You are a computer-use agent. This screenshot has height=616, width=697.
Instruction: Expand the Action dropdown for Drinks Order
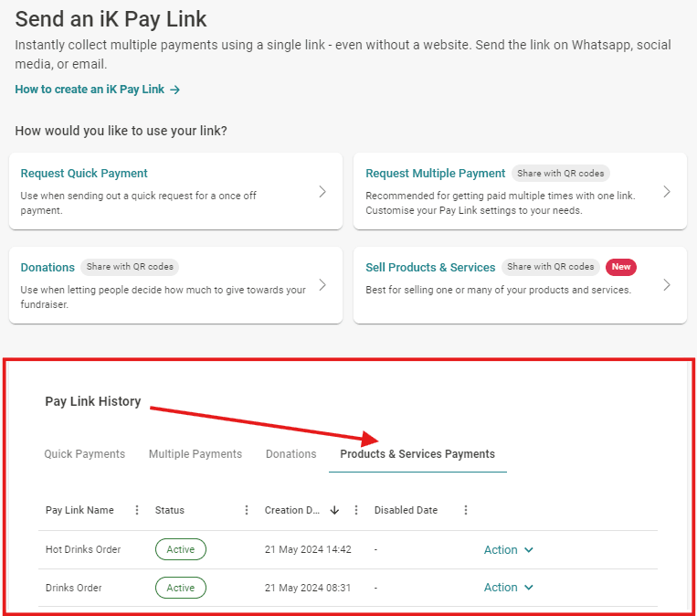tap(508, 588)
